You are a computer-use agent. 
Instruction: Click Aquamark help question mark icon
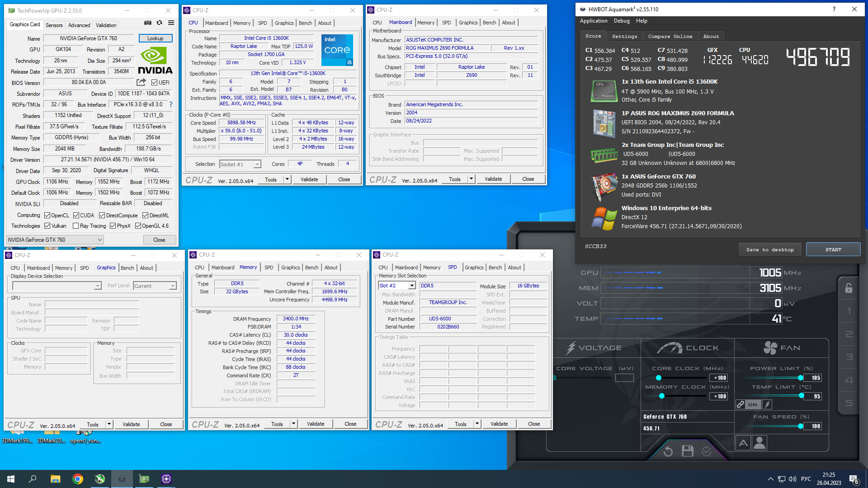coord(834,9)
